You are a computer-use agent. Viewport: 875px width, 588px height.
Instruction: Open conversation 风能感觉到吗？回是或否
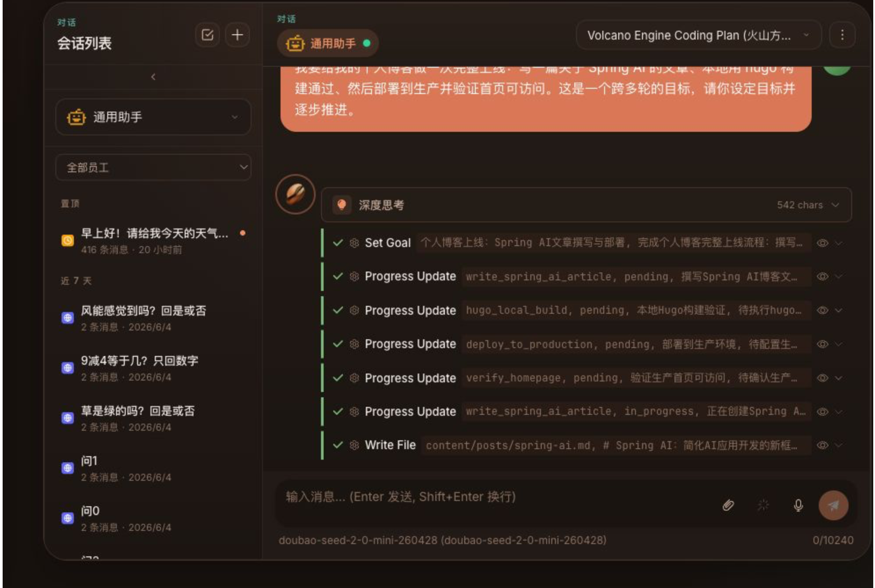coord(153,319)
